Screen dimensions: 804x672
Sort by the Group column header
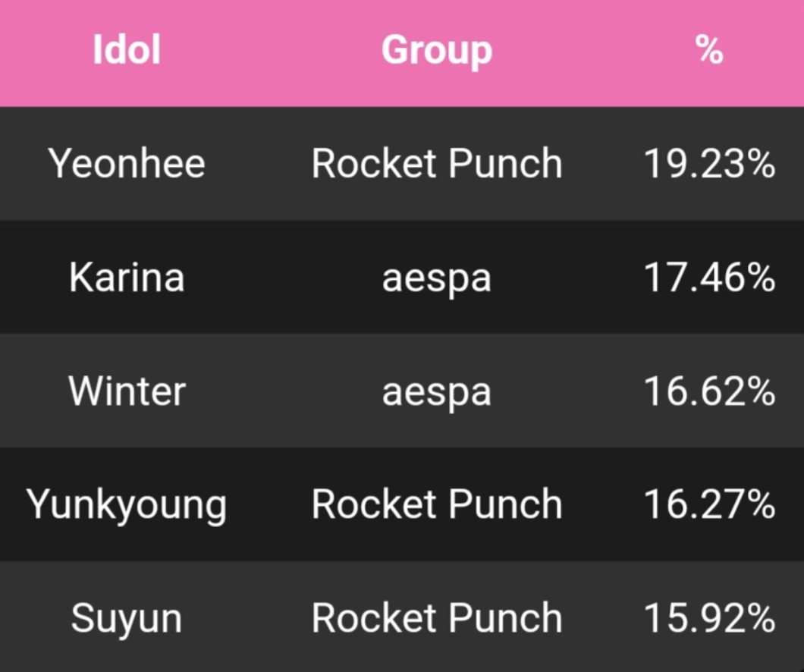(436, 51)
